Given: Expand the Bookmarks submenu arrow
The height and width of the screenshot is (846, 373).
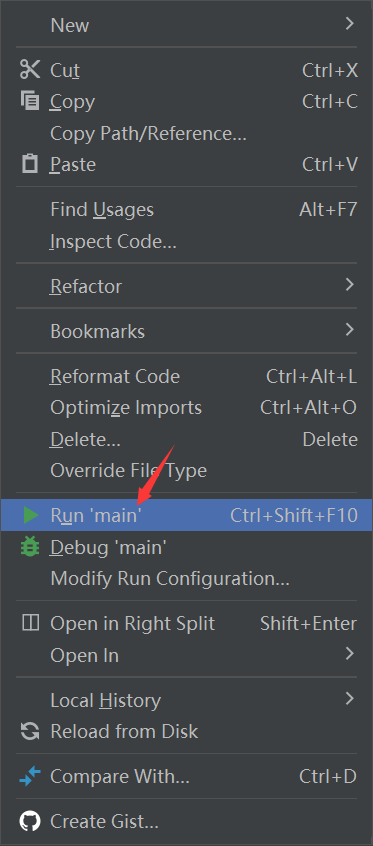Looking at the screenshot, I should pyautogui.click(x=350, y=330).
